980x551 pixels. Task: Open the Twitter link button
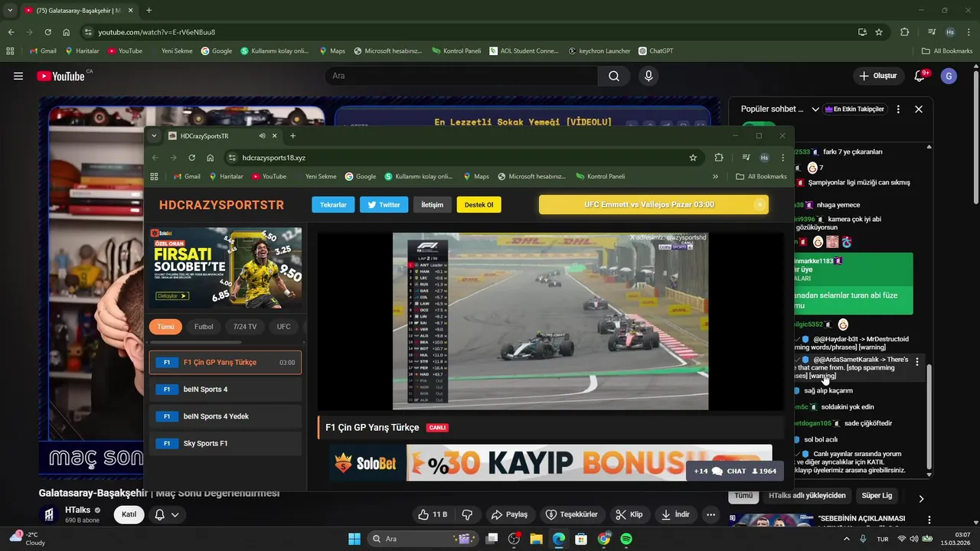[x=384, y=204]
